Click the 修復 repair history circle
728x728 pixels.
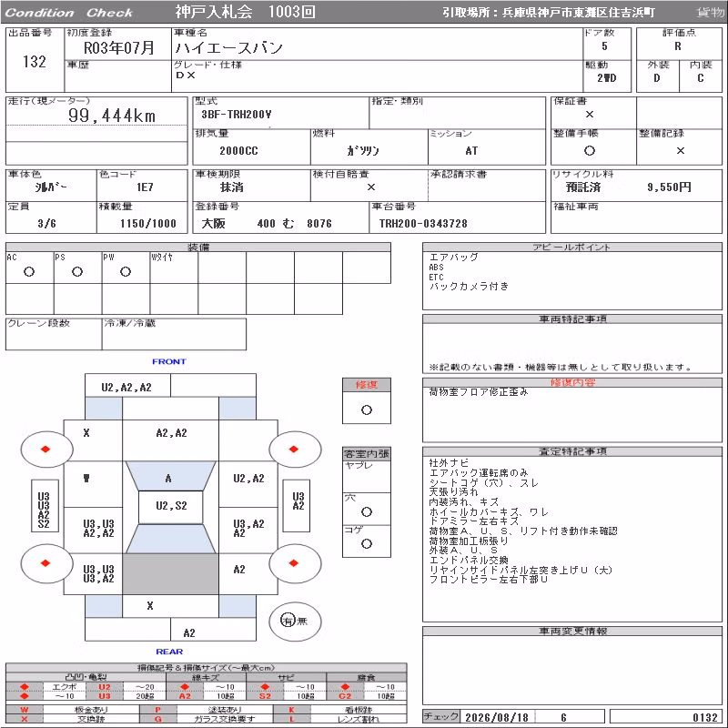click(367, 410)
